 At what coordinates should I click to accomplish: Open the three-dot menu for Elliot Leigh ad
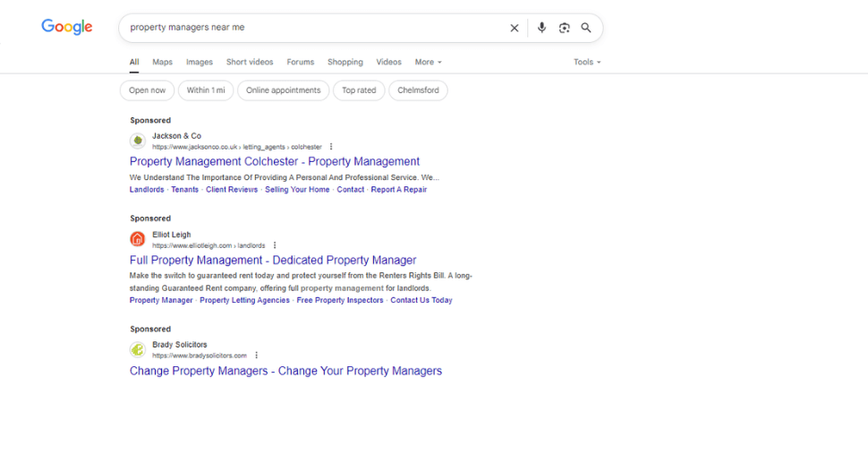(275, 245)
